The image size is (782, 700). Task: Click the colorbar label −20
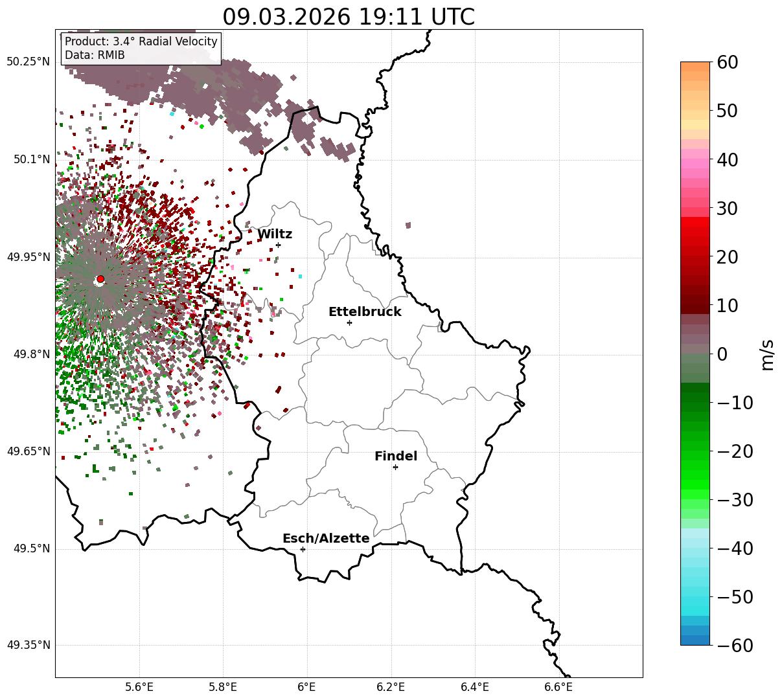tap(735, 451)
